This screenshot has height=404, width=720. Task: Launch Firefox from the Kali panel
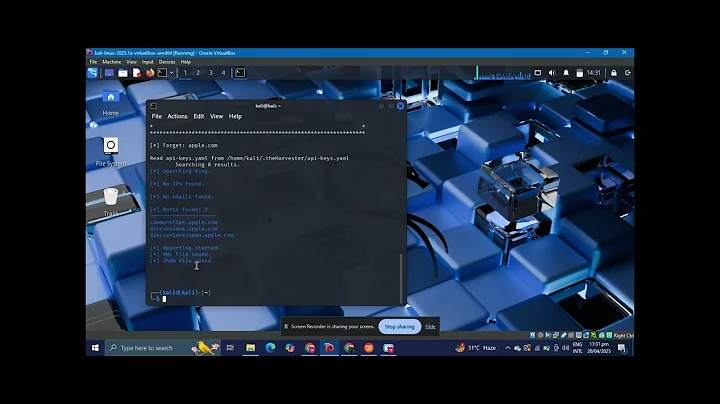pyautogui.click(x=150, y=73)
